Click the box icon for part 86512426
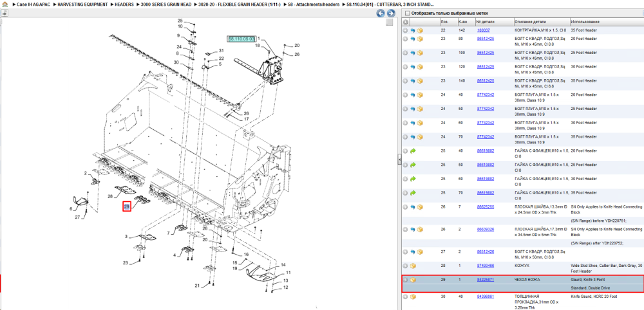The width and height of the screenshot is (644, 310). pos(420,251)
